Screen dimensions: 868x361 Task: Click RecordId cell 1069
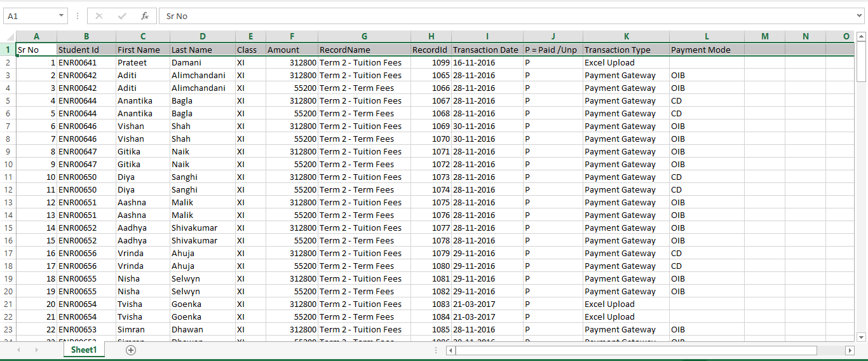pos(431,126)
